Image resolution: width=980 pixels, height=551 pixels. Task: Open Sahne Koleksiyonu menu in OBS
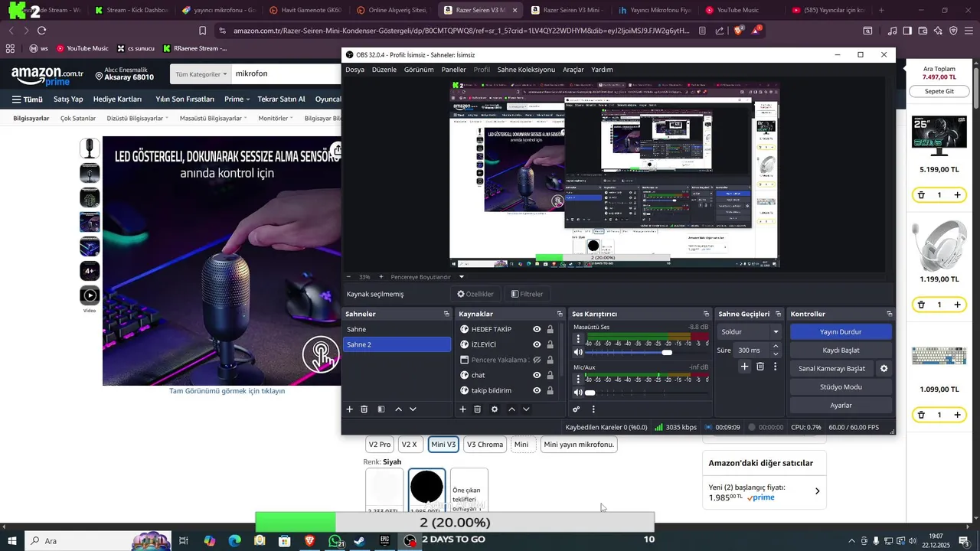click(526, 70)
